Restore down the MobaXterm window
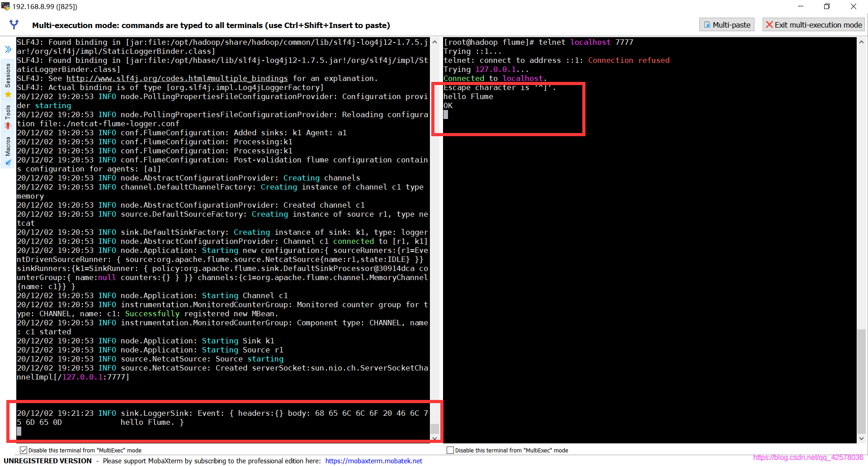This screenshot has height=466, width=868. (x=827, y=6)
